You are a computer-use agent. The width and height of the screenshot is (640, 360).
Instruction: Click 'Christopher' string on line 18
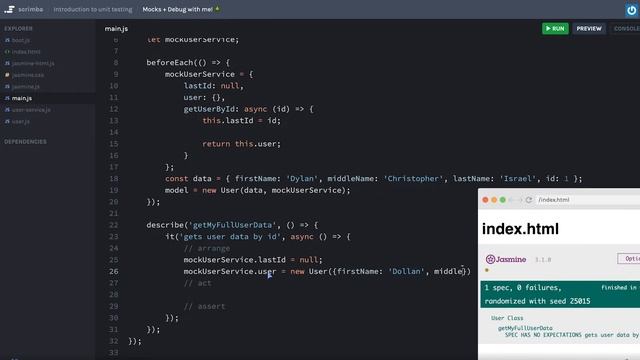(413, 178)
